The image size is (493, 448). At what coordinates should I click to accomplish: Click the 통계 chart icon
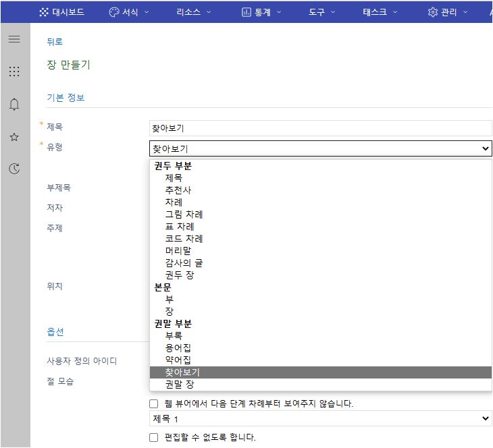[246, 12]
